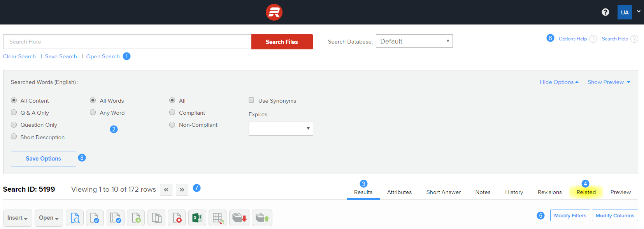
Task: Click the Clear Search link
Action: 19,56
